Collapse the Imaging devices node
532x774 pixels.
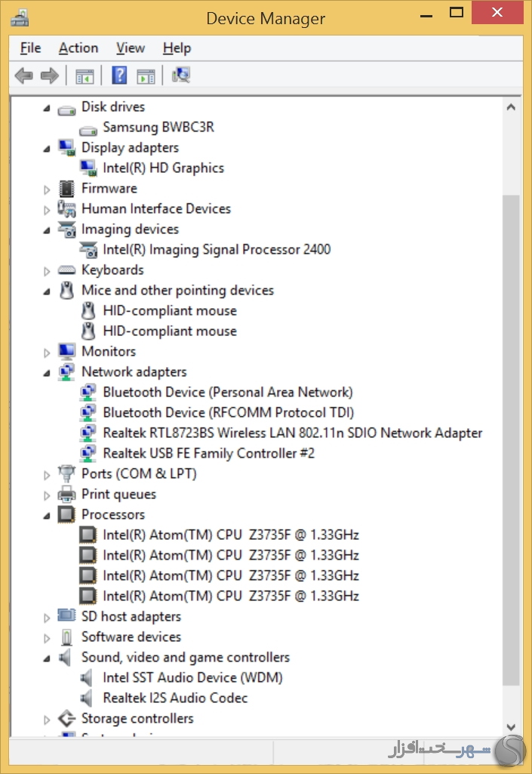(46, 230)
